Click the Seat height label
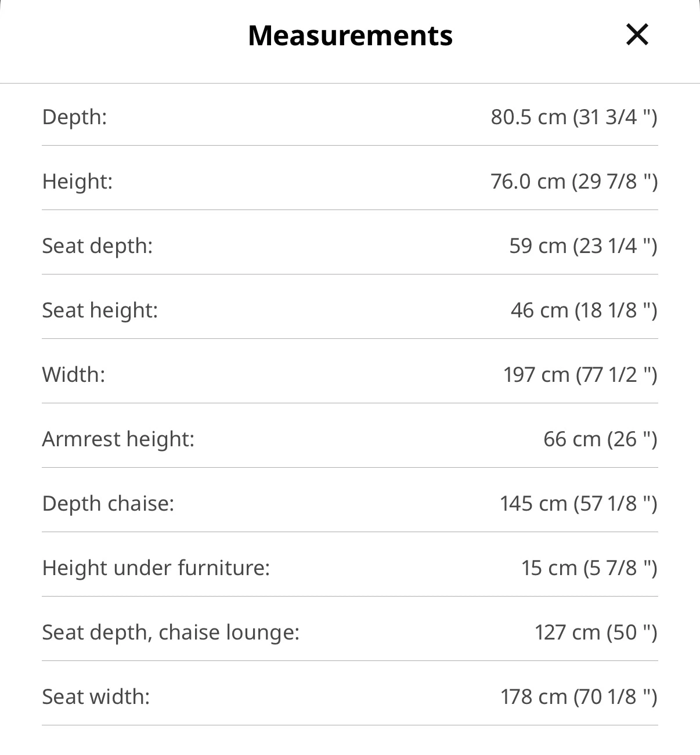700x755 pixels. pos(100,310)
